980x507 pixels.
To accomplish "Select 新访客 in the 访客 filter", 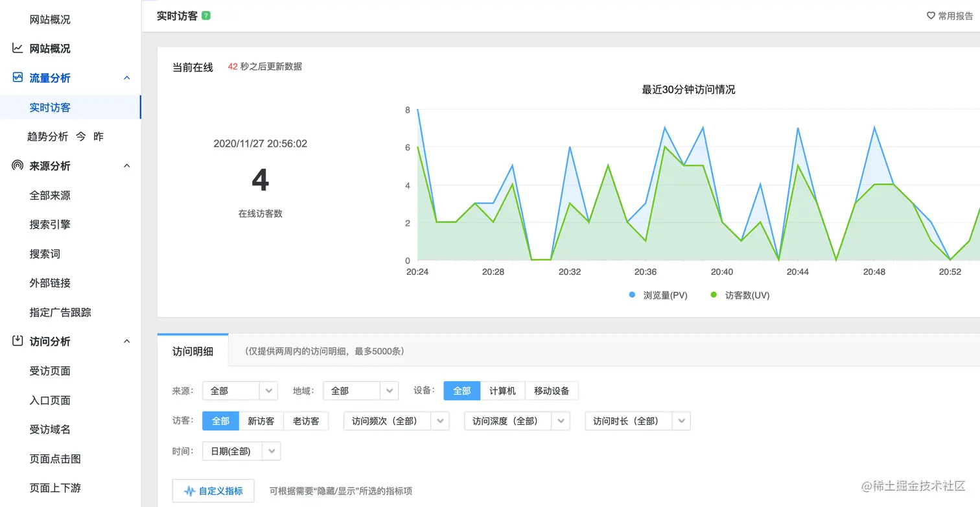I will coord(261,420).
